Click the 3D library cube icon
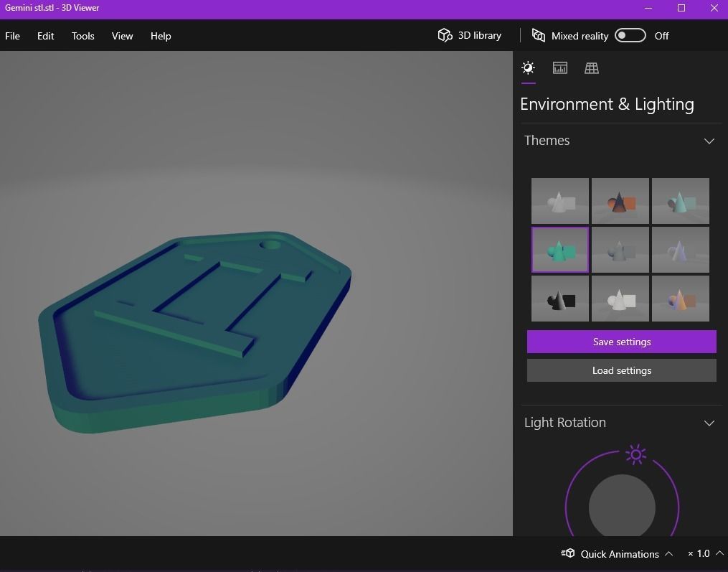The width and height of the screenshot is (728, 572). [445, 35]
